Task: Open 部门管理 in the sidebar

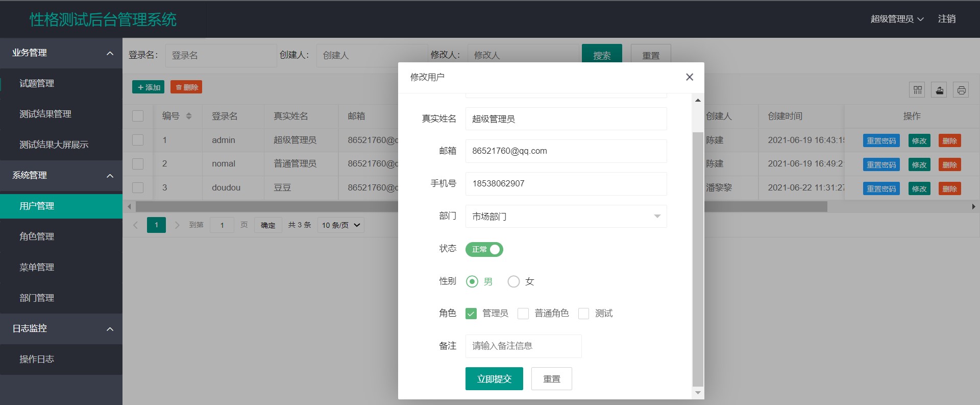Action: [x=61, y=298]
